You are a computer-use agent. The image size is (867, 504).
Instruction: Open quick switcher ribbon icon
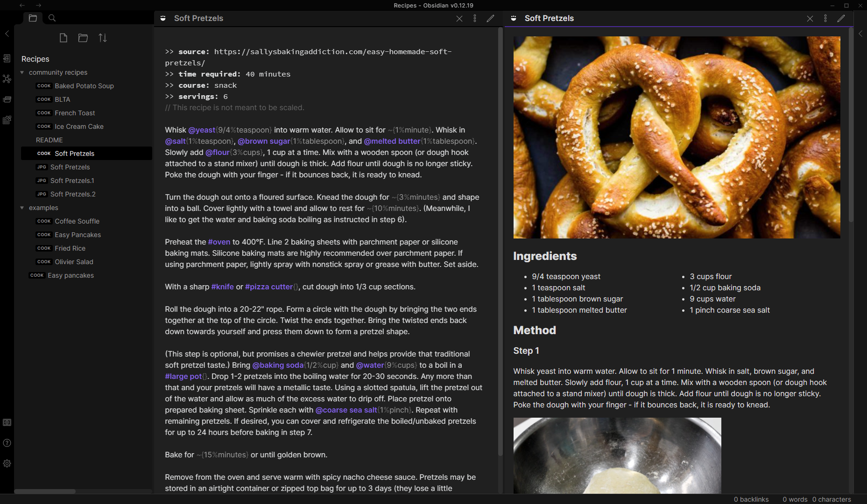pos(7,58)
